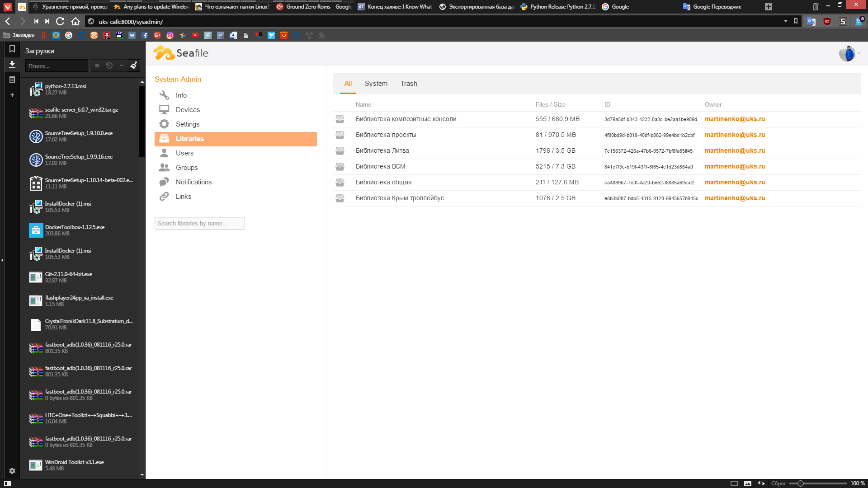The image size is (868, 488).
Task: Open the Groups management section
Action: (187, 168)
